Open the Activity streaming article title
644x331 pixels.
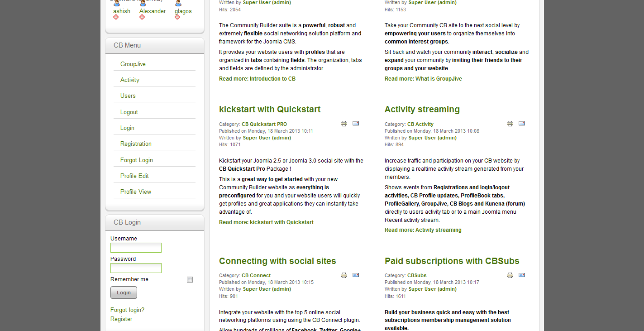point(422,109)
